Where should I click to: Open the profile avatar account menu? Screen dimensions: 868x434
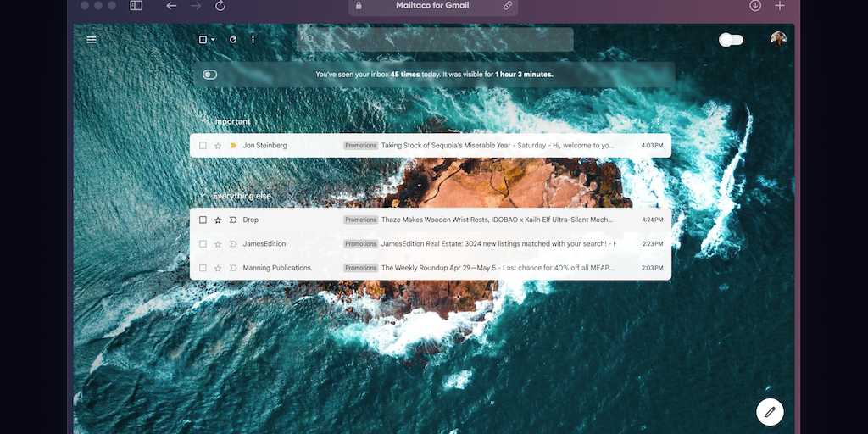pyautogui.click(x=778, y=39)
